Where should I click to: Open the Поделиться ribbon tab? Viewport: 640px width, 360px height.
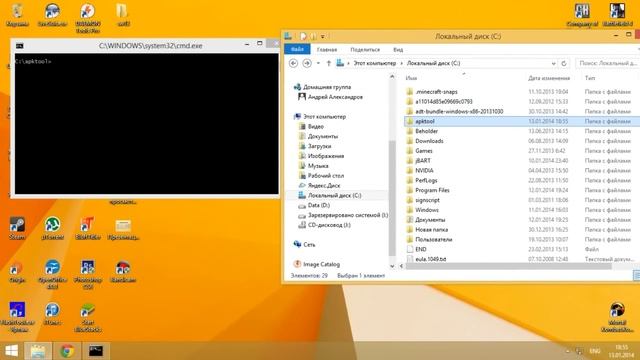(365, 50)
